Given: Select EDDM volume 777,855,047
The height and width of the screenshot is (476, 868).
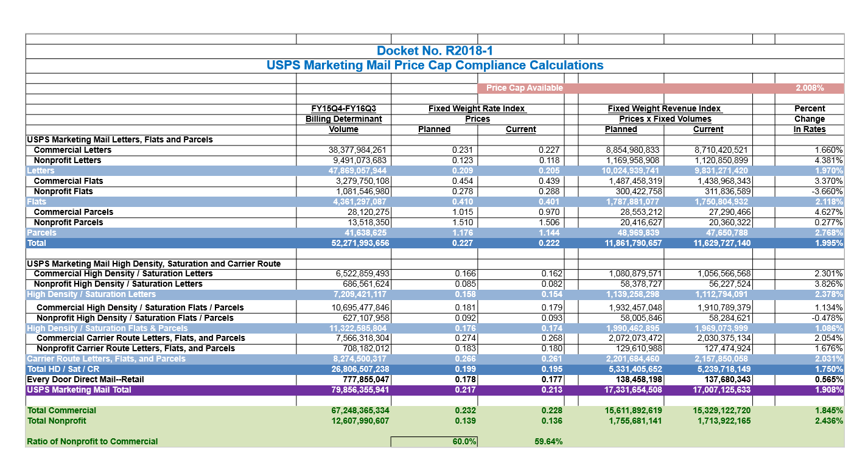Looking at the screenshot, I should (x=367, y=380).
